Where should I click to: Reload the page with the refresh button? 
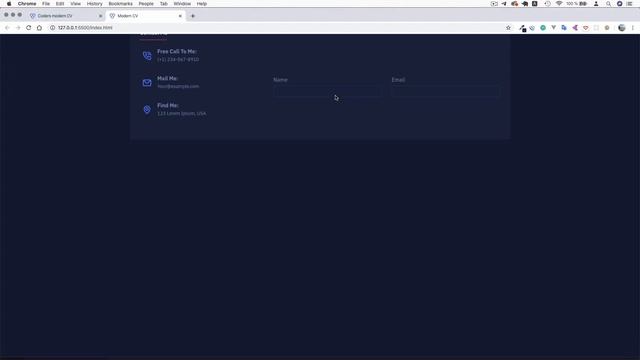point(29,28)
